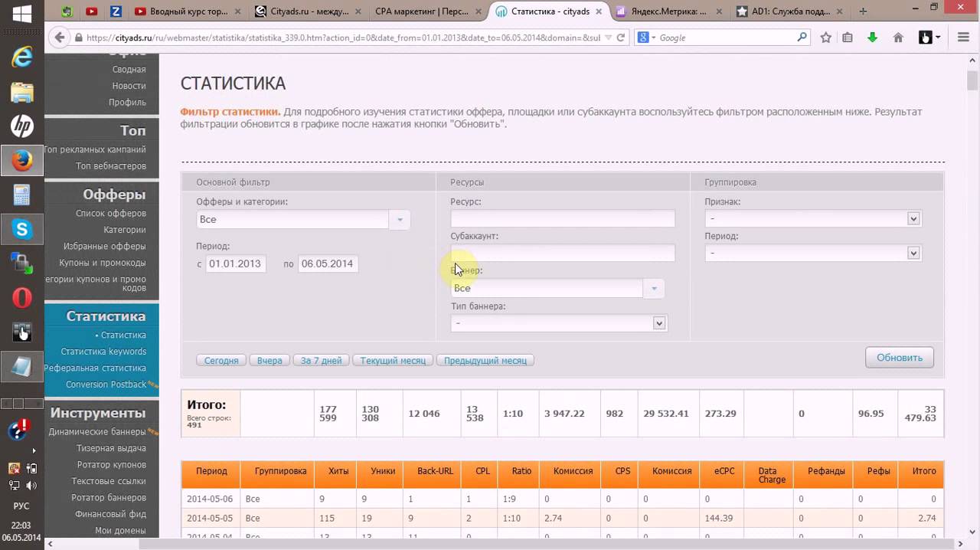Viewport: 980px width, 550px height.
Task: Open Ротатор купонов sidebar link
Action: (112, 465)
